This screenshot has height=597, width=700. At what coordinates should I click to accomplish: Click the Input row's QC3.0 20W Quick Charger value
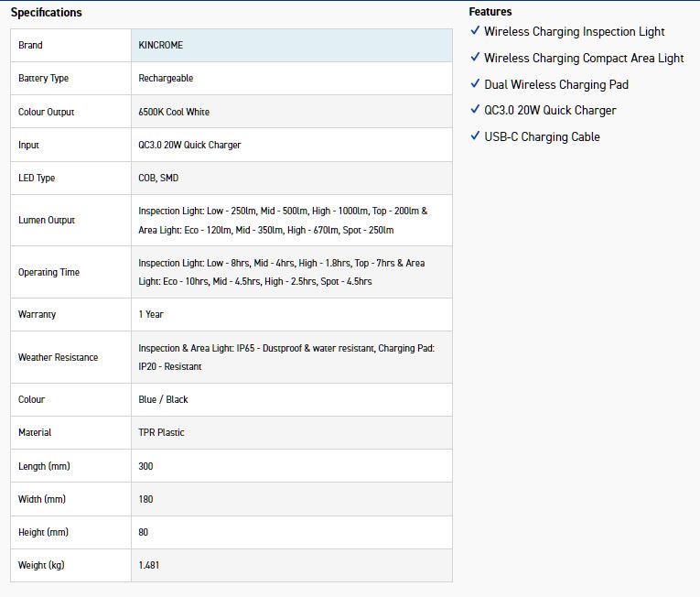189,145
